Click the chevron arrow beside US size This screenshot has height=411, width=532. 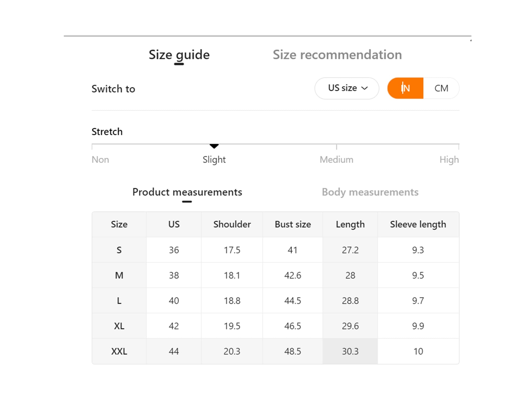(364, 88)
